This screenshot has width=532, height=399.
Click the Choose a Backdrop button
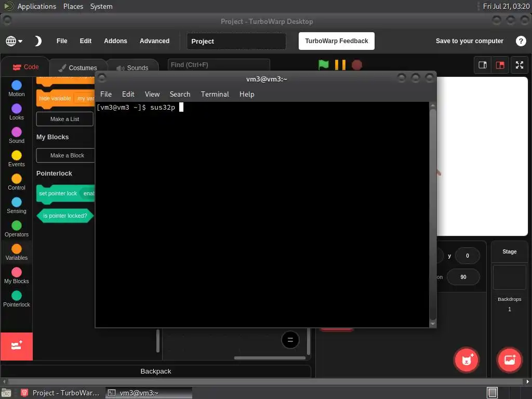[509, 360]
